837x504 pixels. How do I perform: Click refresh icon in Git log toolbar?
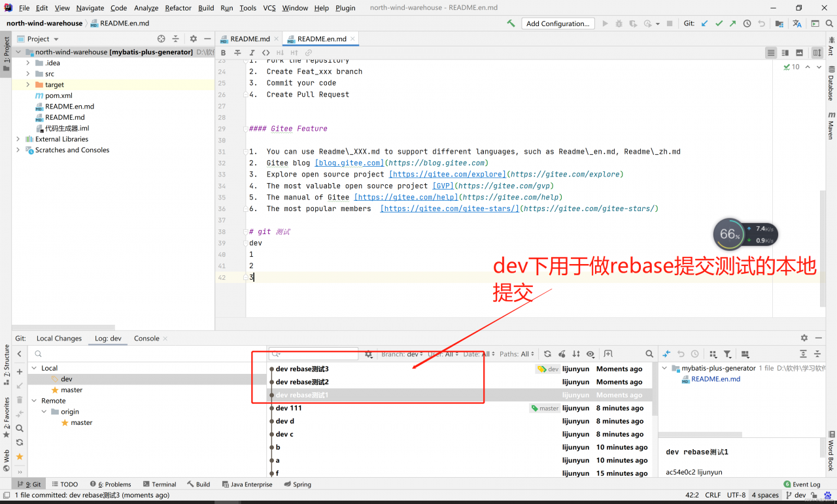pyautogui.click(x=547, y=354)
